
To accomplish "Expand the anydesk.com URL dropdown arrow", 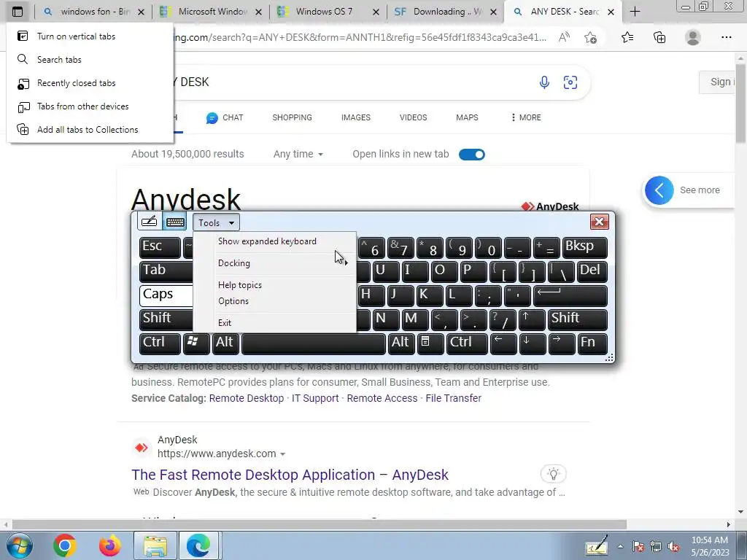I will [282, 454].
